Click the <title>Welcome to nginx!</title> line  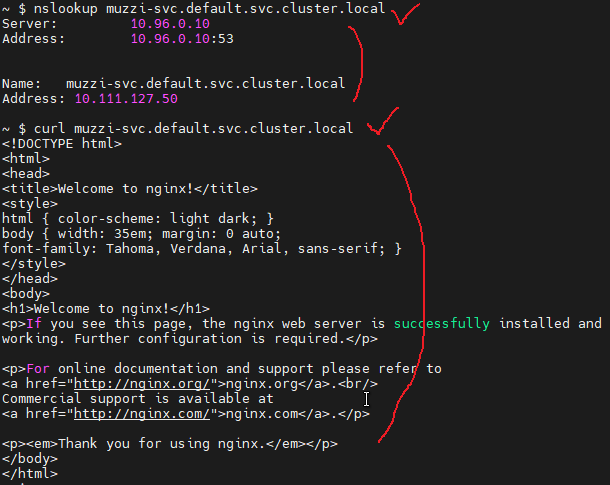tap(130, 189)
